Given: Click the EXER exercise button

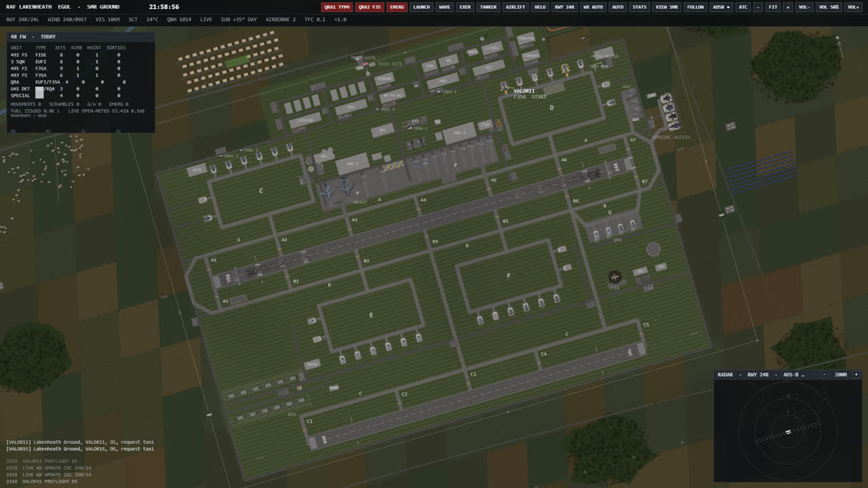Looking at the screenshot, I should [x=465, y=7].
